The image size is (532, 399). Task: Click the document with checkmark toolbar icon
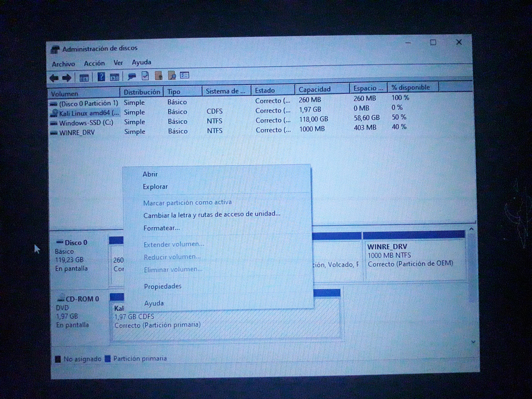point(145,76)
